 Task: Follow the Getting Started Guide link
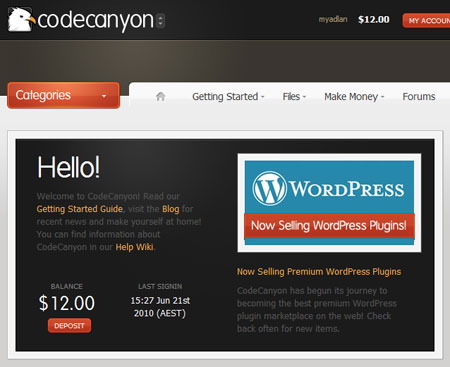[80, 209]
